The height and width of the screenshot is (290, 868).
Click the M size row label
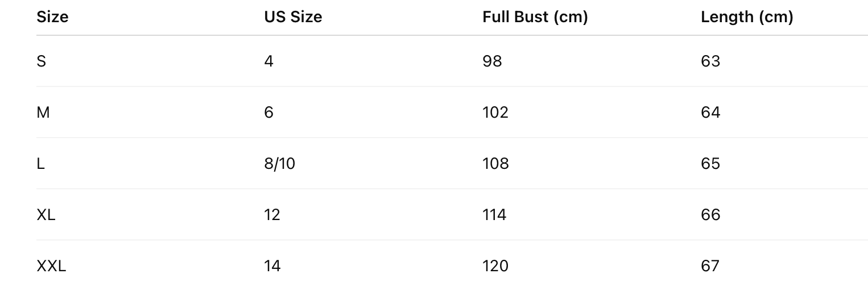coord(43,112)
